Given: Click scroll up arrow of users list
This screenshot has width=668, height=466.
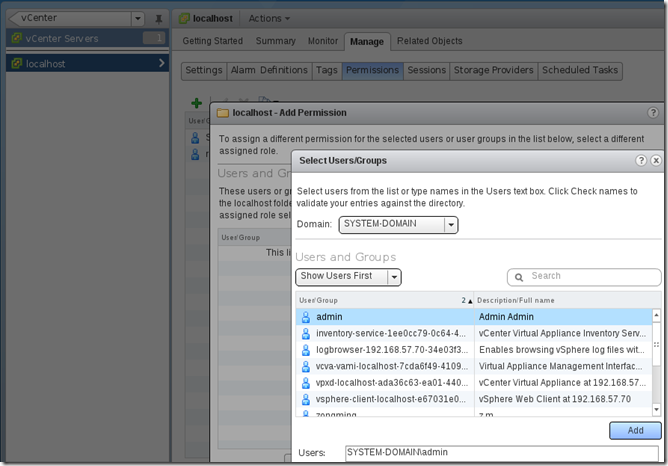Looking at the screenshot, I should pyautogui.click(x=656, y=315).
